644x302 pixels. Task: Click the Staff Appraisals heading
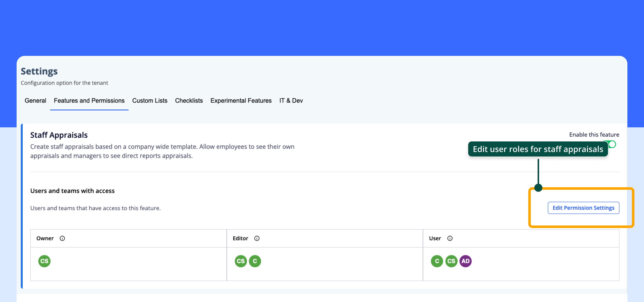(59, 135)
